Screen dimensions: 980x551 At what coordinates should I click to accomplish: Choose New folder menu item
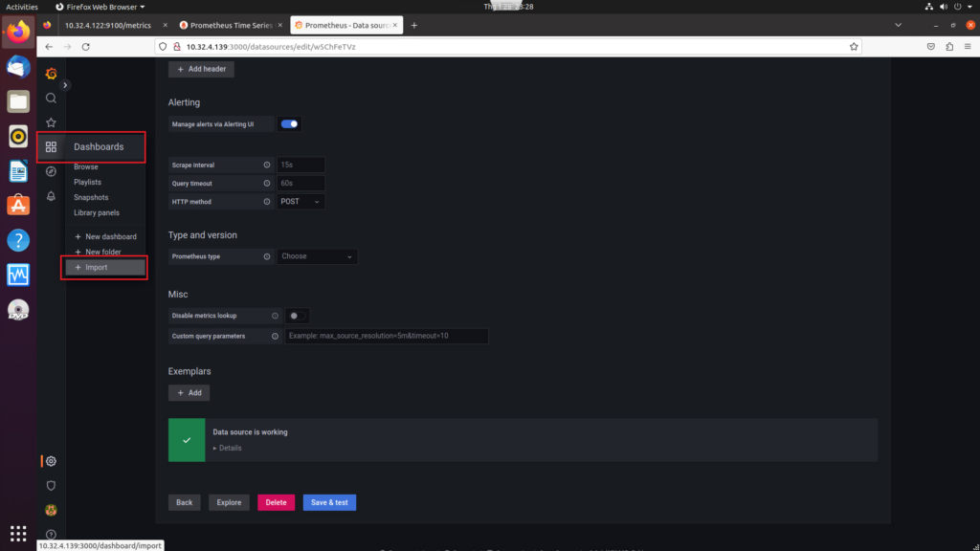(99, 253)
